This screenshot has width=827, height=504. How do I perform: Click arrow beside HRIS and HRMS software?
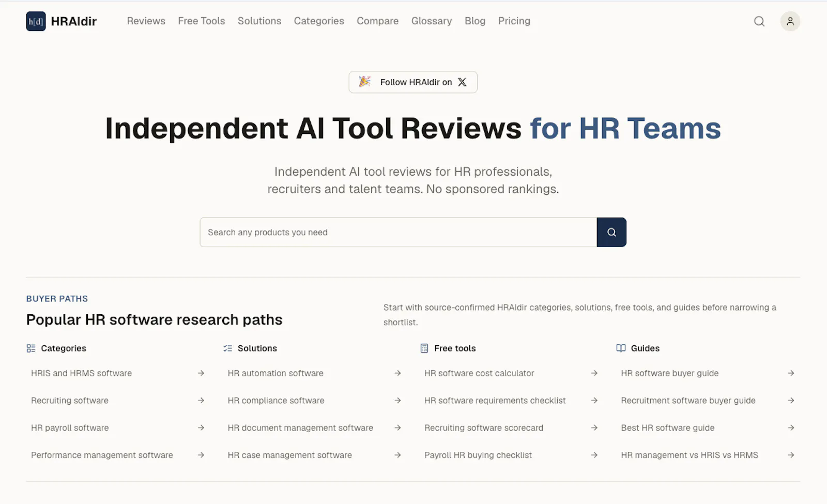[x=201, y=373]
